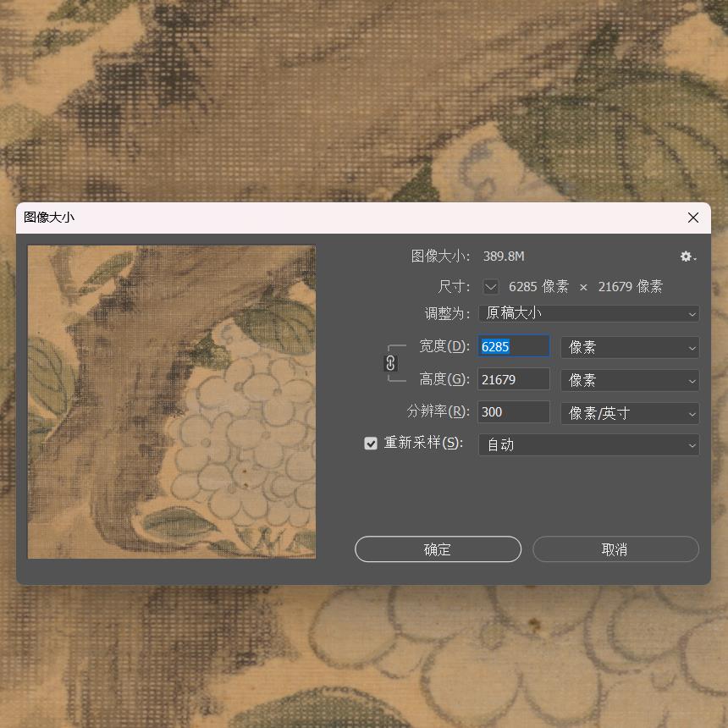Open the gear settings menu in dialog
This screenshot has width=728, height=728.
(687, 256)
